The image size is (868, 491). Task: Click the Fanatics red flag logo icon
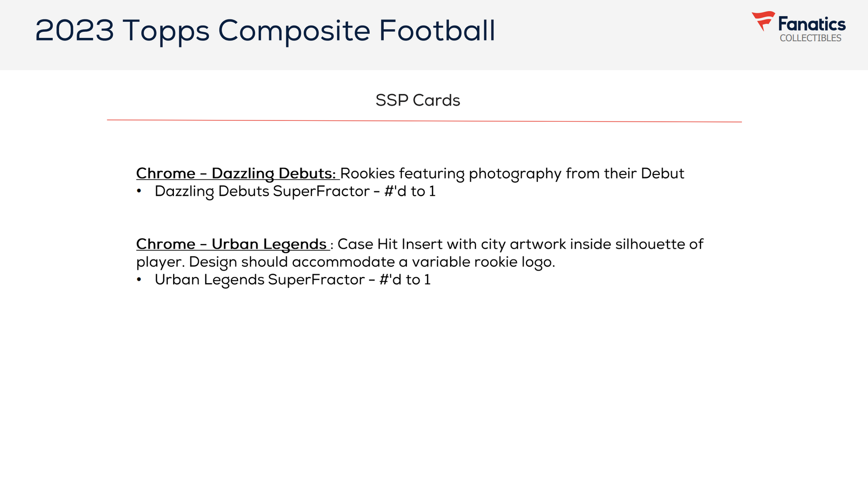pos(763,21)
